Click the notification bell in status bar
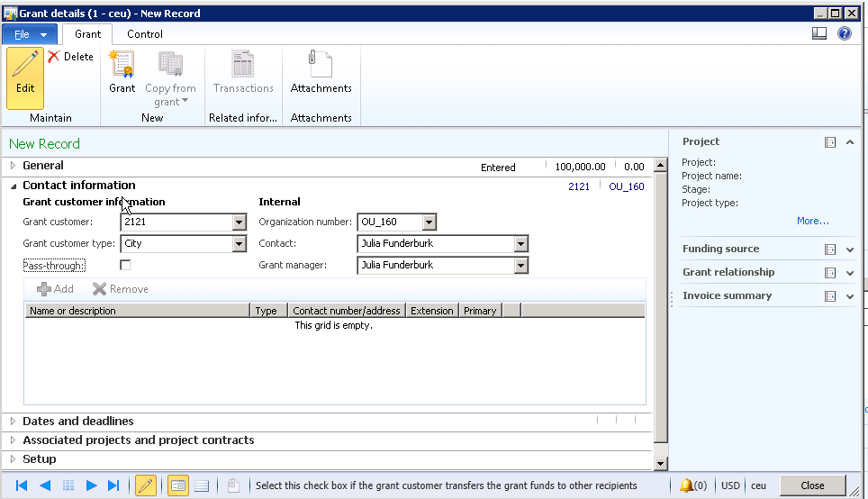Screen dimensions: 868x499 click(x=687, y=485)
